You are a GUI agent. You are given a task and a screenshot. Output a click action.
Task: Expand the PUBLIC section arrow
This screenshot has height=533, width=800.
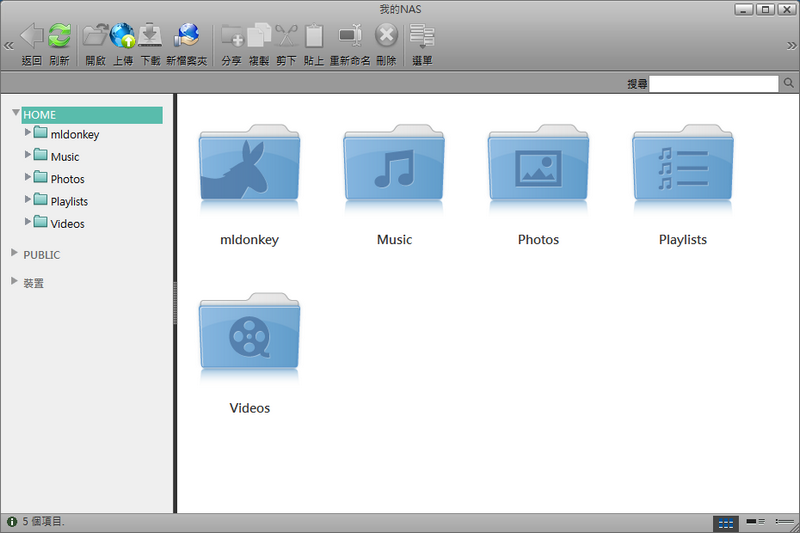pos(14,253)
